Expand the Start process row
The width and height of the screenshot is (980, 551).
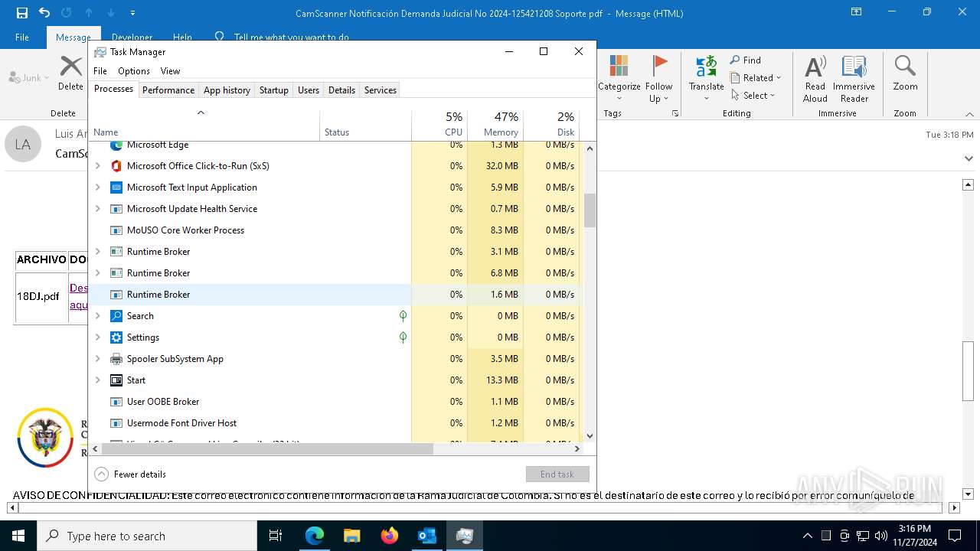97,380
